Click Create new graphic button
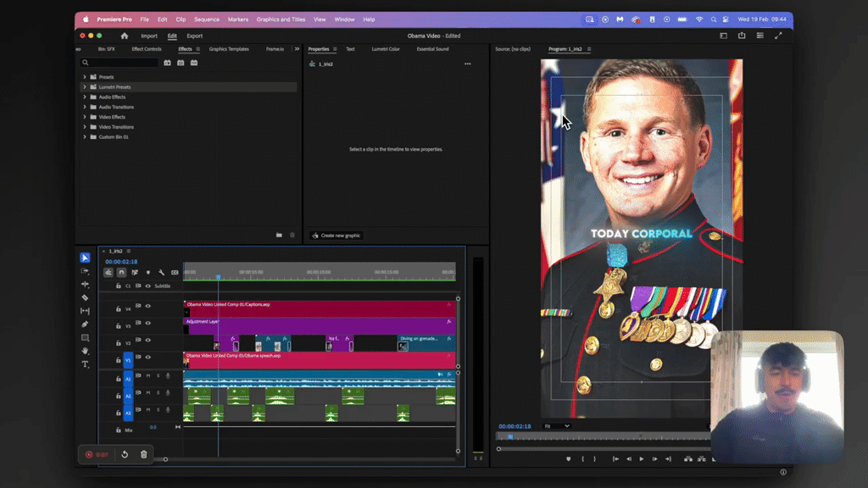 point(336,236)
